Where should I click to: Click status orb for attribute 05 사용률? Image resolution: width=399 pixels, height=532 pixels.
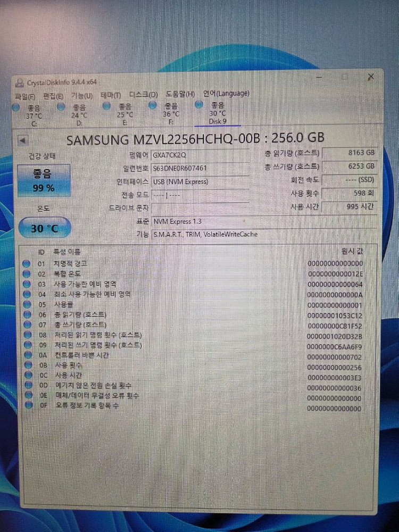pyautogui.click(x=27, y=304)
